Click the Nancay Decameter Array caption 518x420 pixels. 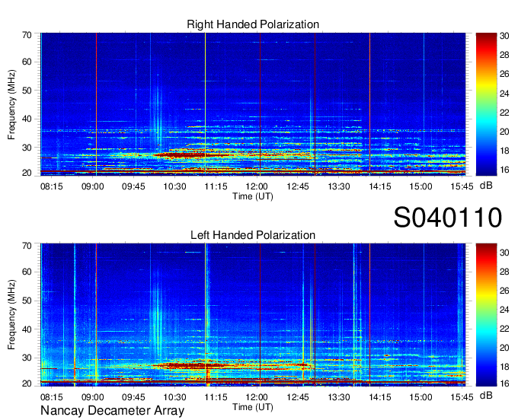(112, 411)
